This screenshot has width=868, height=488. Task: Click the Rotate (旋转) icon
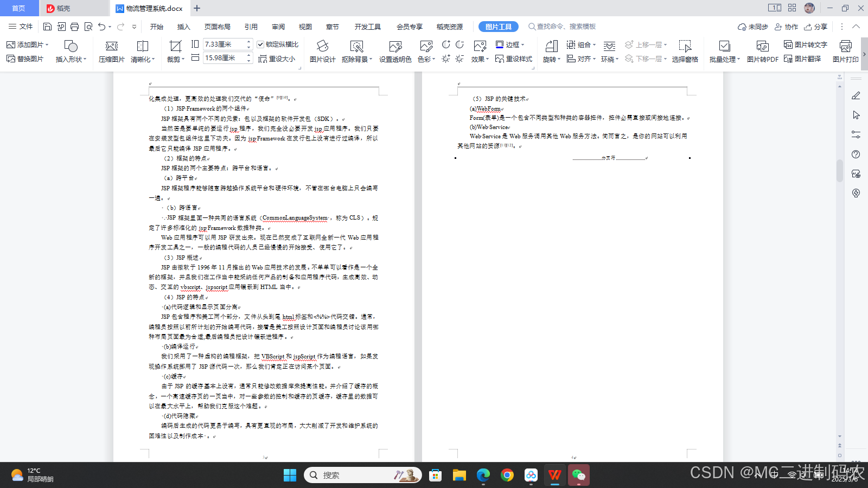point(551,46)
